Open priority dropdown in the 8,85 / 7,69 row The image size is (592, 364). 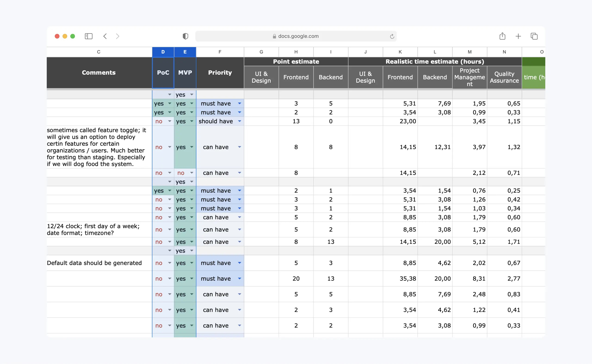click(x=239, y=294)
